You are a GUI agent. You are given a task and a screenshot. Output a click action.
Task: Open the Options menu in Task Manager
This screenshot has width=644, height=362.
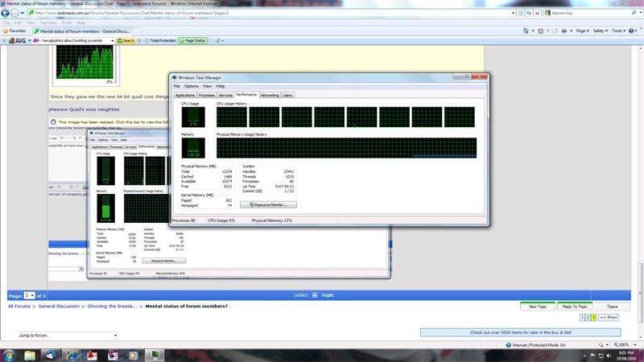click(191, 86)
